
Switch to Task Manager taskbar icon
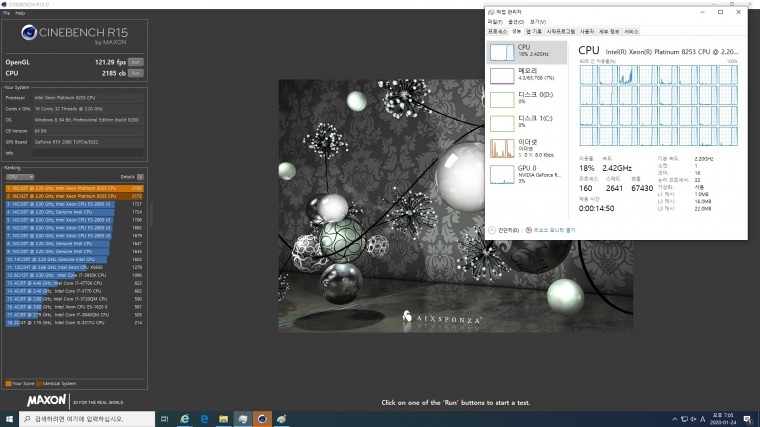[x=243, y=419]
